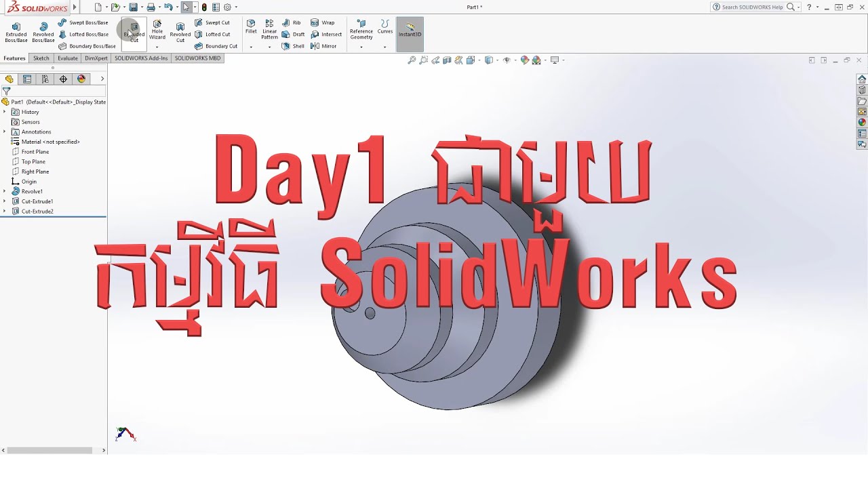Click the Rebuild traffic light icon
This screenshot has height=488, width=868.
[x=204, y=7]
